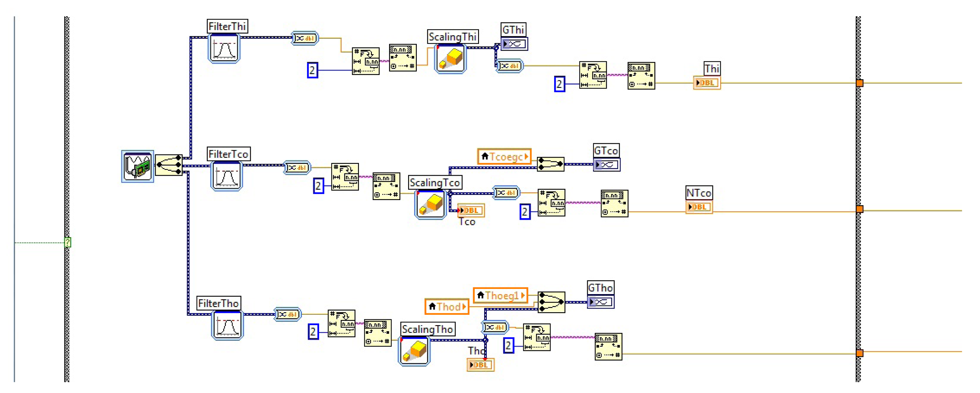Click the NTco DBL numeric indicator
980x393 pixels.
click(x=699, y=207)
